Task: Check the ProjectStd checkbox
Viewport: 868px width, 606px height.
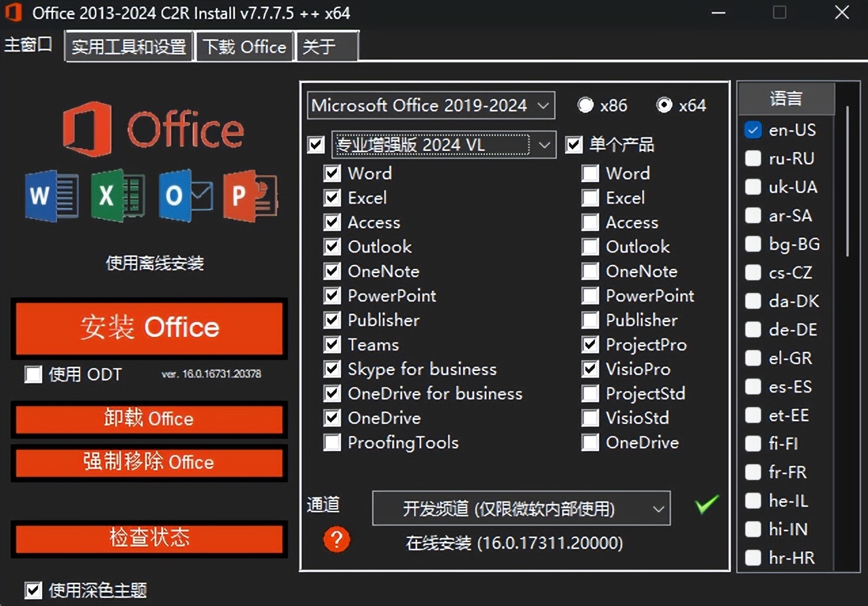Action: [590, 393]
